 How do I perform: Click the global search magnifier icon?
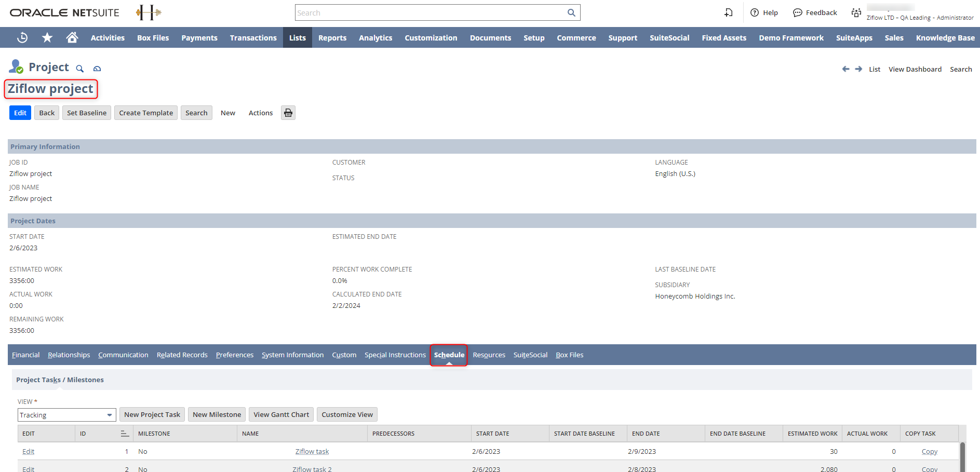[x=571, y=12]
